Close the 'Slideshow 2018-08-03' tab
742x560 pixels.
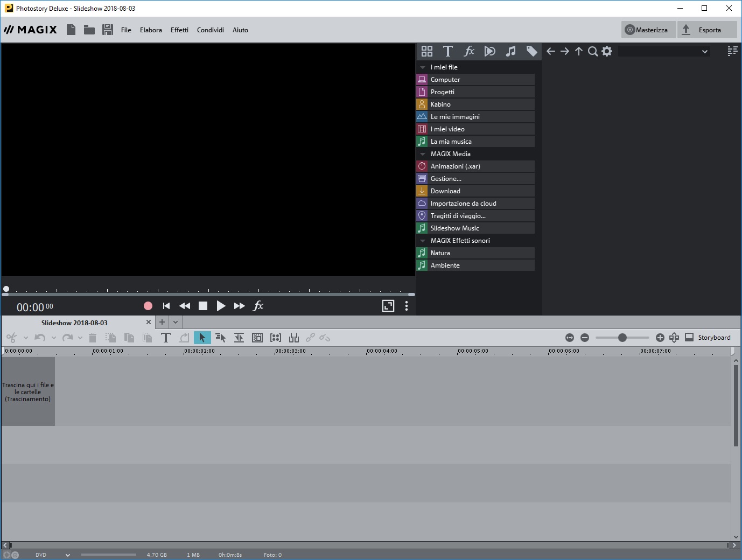click(149, 322)
